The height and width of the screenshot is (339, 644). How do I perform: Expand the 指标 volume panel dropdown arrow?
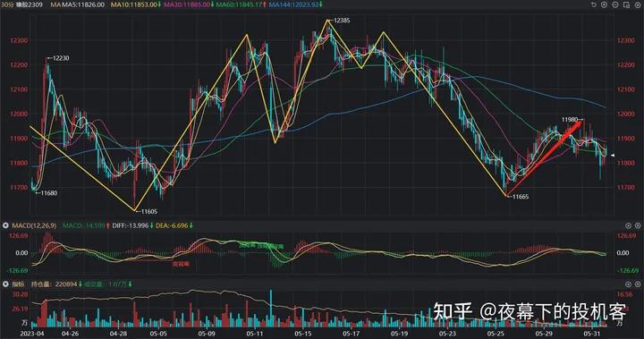coord(5,284)
